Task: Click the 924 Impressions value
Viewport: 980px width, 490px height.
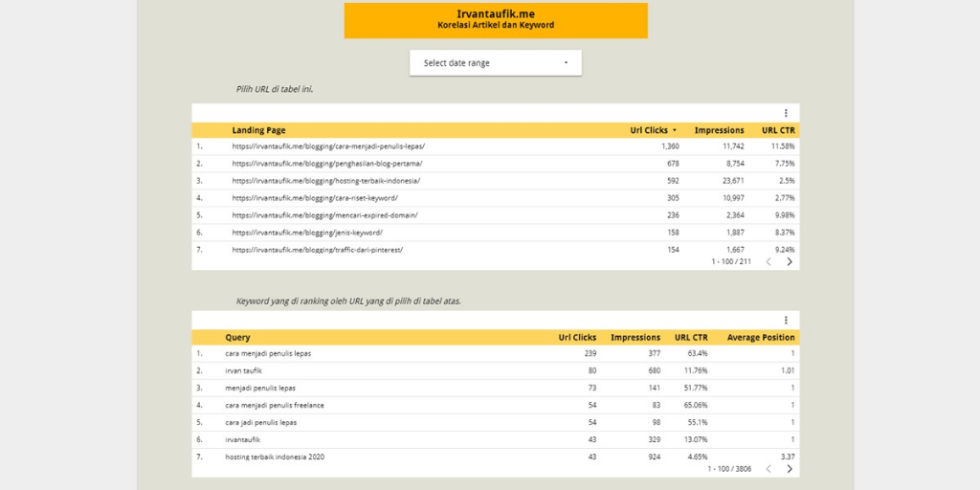Action: coord(655,457)
